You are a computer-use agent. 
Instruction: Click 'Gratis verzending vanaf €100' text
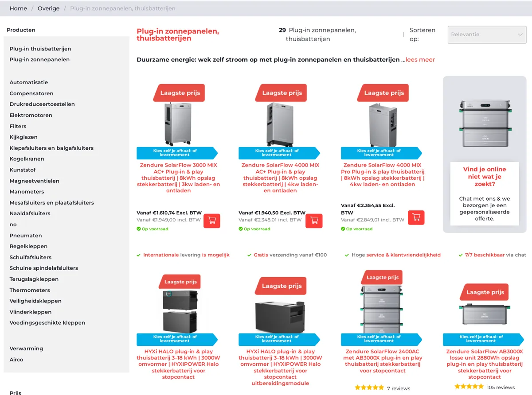[290, 255]
